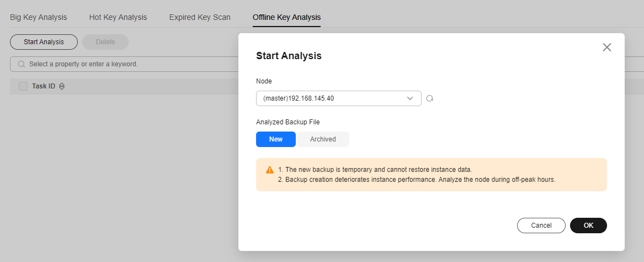Close the Start Analysis dialog with X
This screenshot has height=262, width=644.
606,48
